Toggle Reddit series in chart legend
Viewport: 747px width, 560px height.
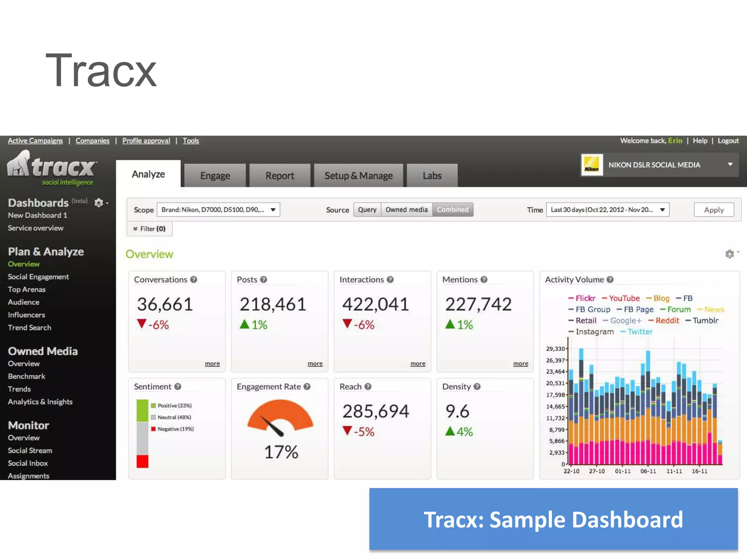tap(664, 320)
